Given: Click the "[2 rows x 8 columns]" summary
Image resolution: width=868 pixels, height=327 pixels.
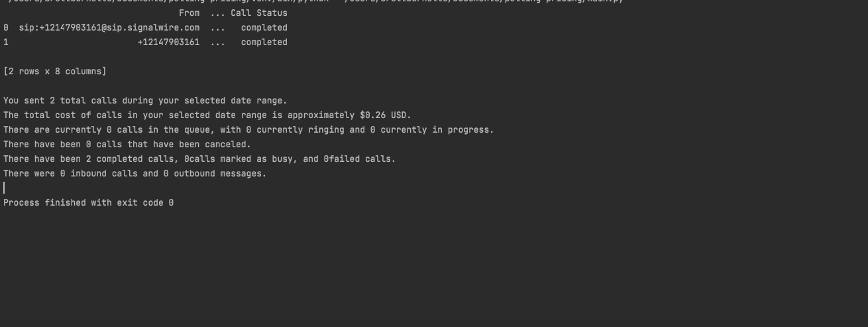Looking at the screenshot, I should [54, 72].
